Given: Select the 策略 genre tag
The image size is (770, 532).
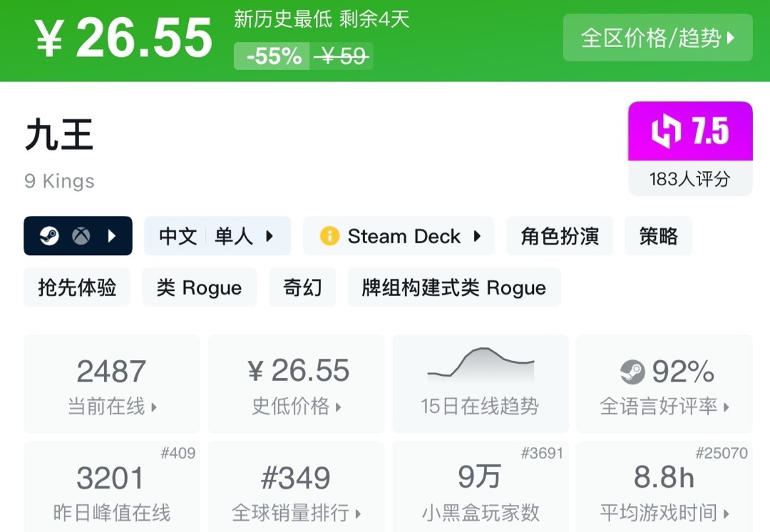Looking at the screenshot, I should (x=658, y=236).
